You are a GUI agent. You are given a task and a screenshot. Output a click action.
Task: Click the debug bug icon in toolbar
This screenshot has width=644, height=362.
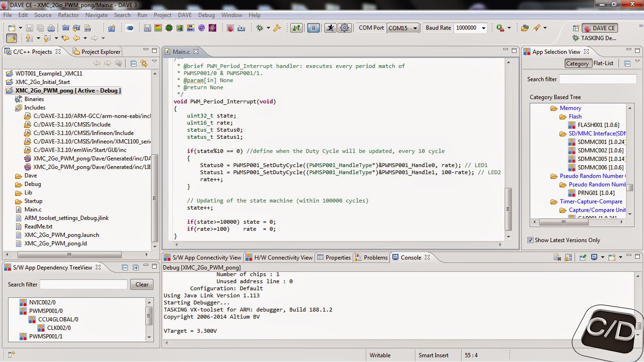click(259, 28)
